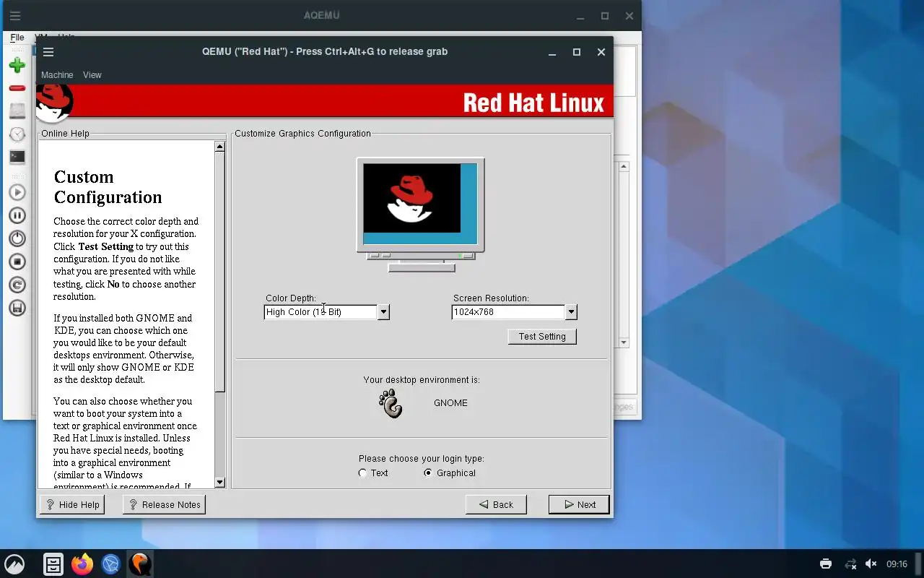This screenshot has height=578, width=924.
Task: Expand the Screen Resolution dropdown arrow
Action: click(571, 312)
